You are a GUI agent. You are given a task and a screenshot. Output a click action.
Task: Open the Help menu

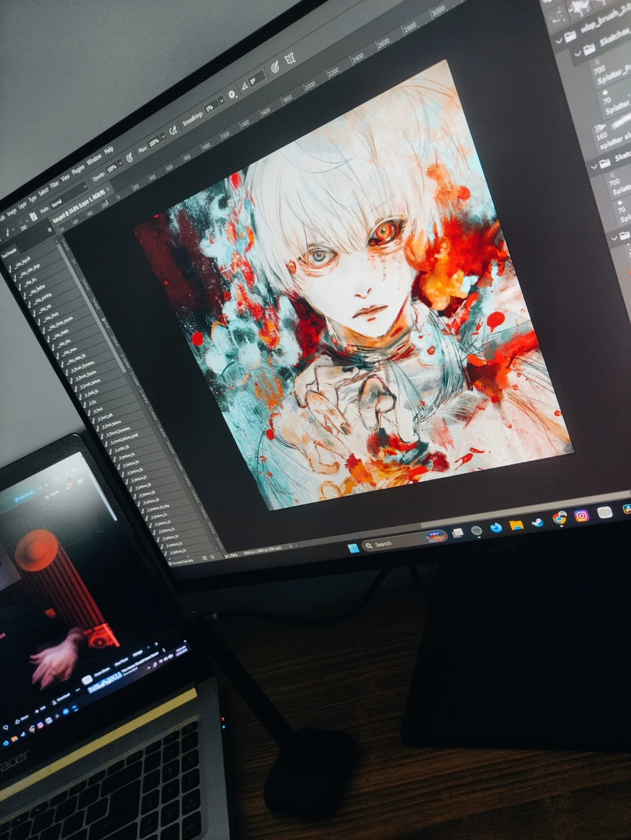[109, 151]
